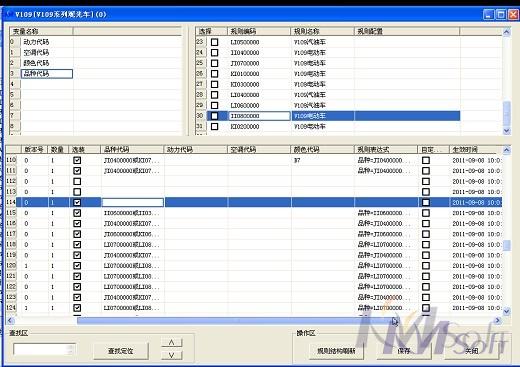Screen dimensions: 520x367
Task: Uncheck the 选择 checkbox in grid row 110
Action: point(77,160)
